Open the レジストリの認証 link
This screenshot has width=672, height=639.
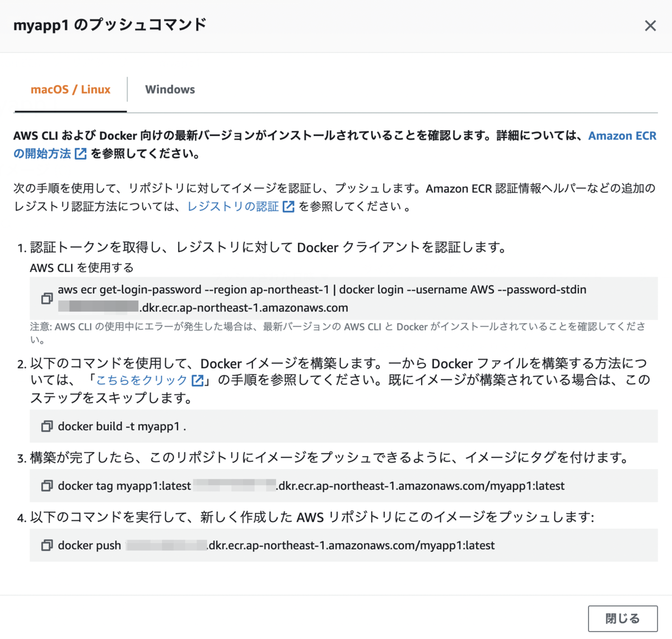(233, 207)
